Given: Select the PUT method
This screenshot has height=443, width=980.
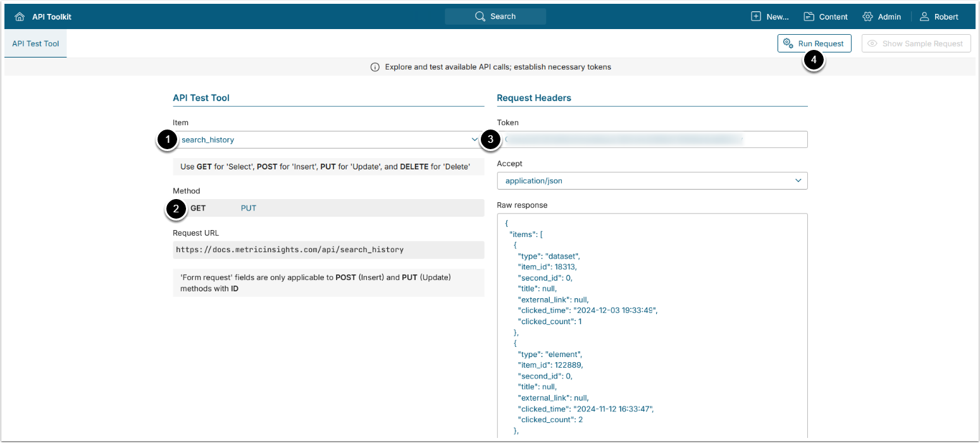Looking at the screenshot, I should click(x=249, y=208).
